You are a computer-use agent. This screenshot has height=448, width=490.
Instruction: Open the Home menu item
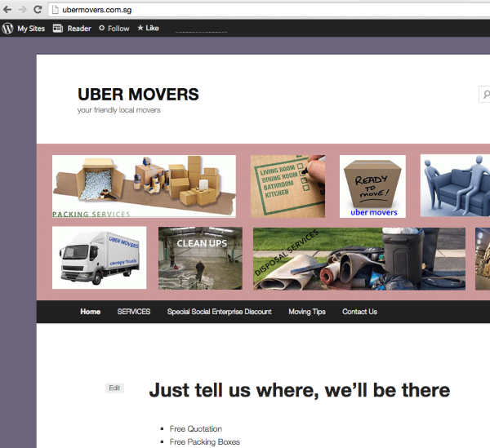click(90, 312)
